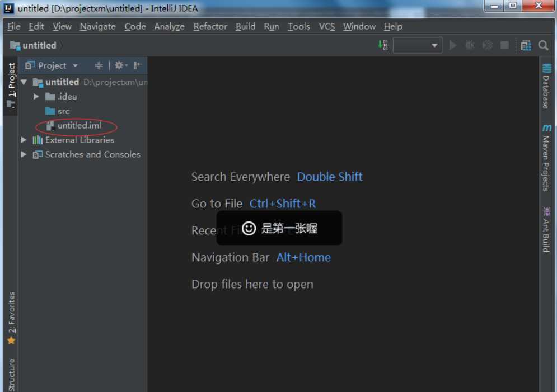Open the Database tool window tab

(x=546, y=86)
